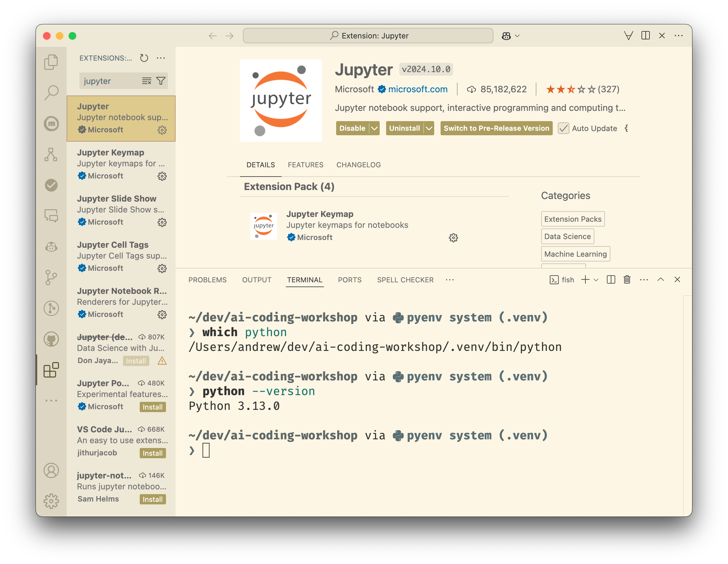Install jupyter-notebook extension by Sam Helms
The width and height of the screenshot is (728, 564).
click(x=153, y=499)
